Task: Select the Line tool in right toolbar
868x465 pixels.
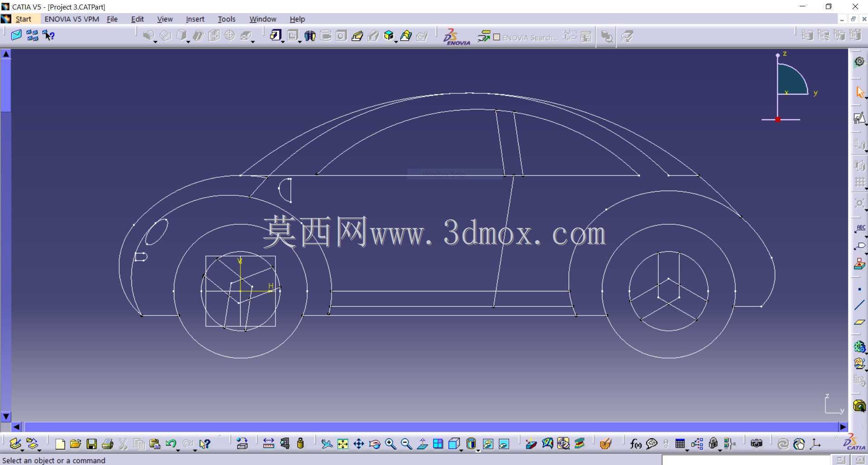Action: (859, 305)
